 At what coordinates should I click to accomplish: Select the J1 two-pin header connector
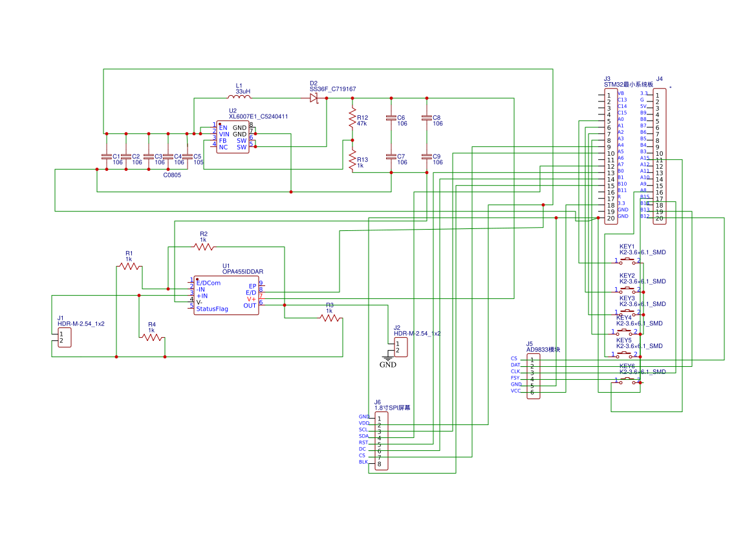click(x=64, y=337)
